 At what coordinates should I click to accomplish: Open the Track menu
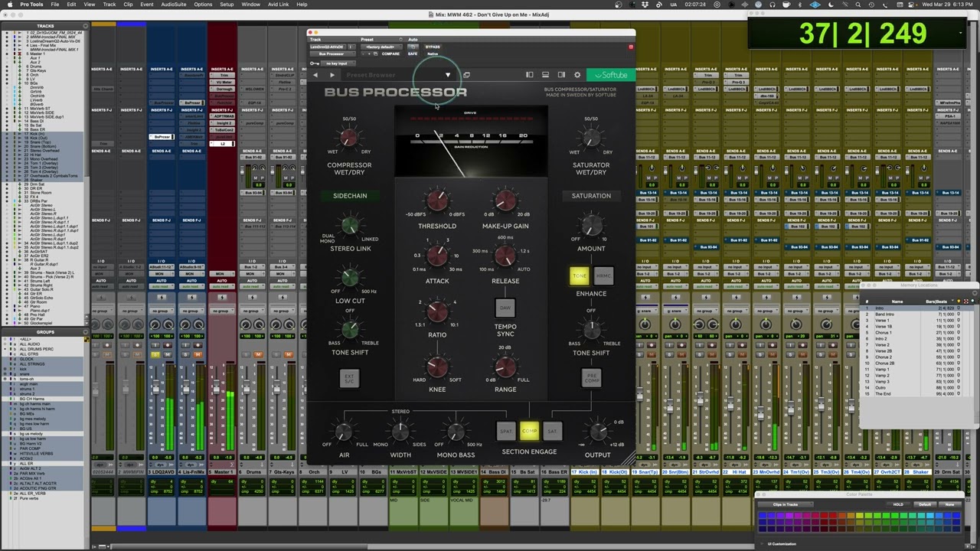click(109, 5)
